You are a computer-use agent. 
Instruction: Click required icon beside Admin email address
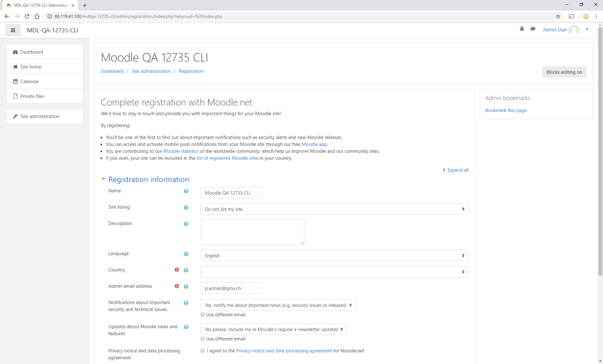click(177, 286)
